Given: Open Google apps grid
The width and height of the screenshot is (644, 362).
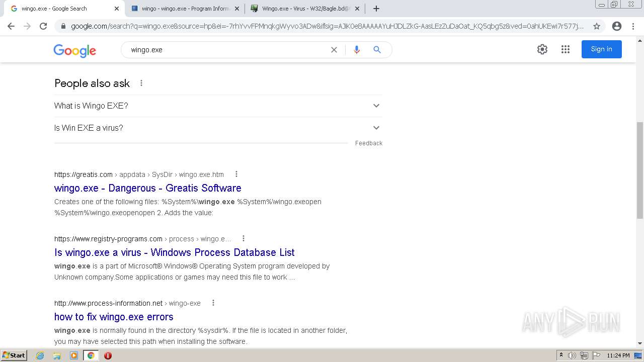Looking at the screenshot, I should coord(566,49).
